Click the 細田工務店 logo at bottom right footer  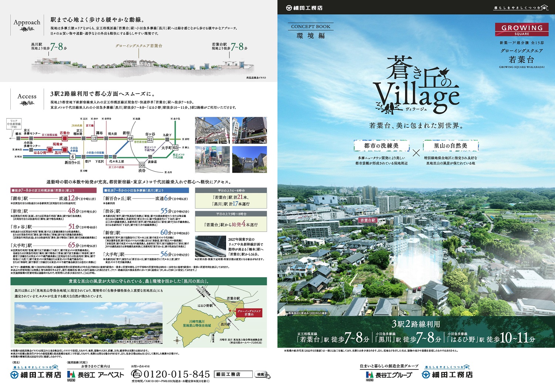448,374
